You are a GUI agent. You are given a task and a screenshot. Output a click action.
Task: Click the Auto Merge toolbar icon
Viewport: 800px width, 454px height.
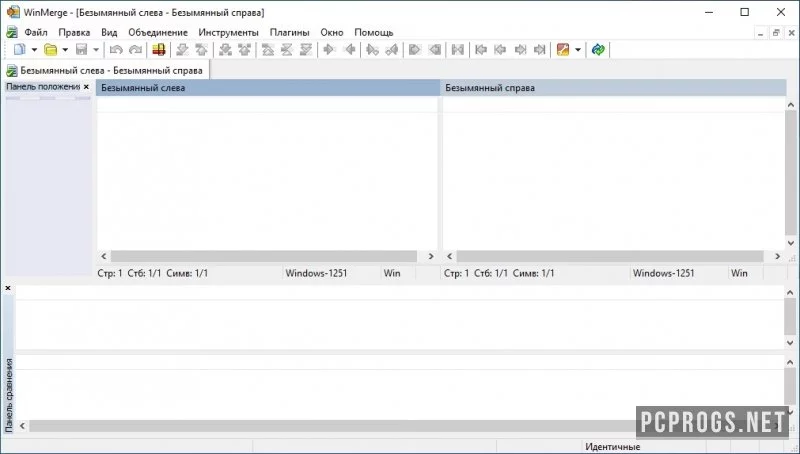pyautogui.click(x=458, y=49)
